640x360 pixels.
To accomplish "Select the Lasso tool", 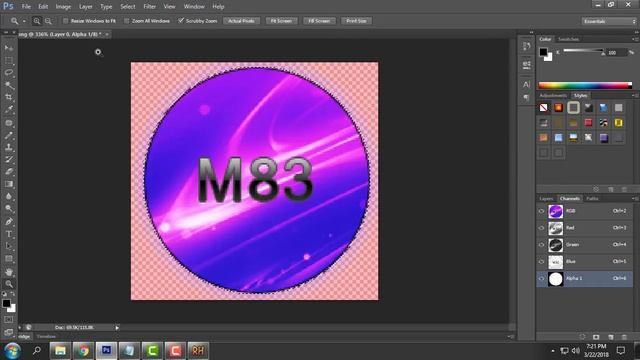I will click(x=9, y=73).
